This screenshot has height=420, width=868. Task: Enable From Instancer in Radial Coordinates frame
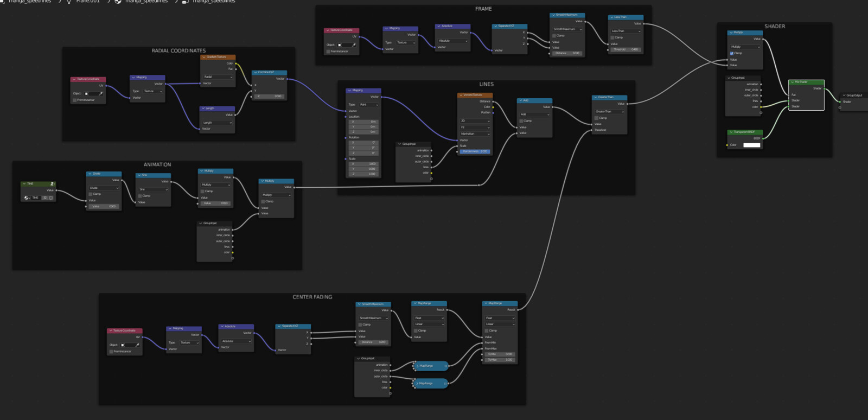pos(75,100)
